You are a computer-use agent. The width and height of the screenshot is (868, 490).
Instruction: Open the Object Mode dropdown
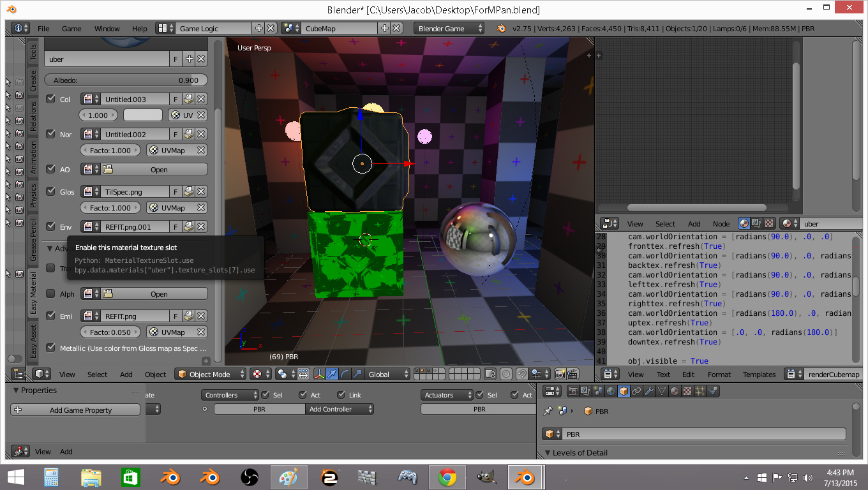coord(211,375)
